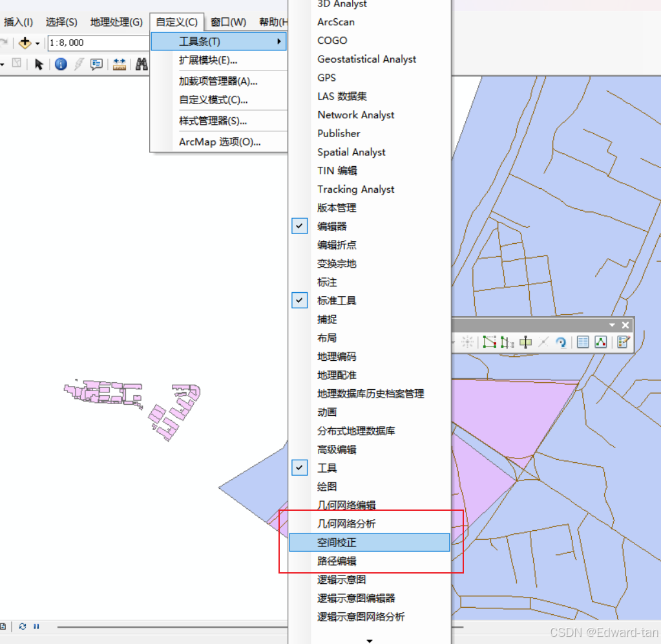Open the floating toolbar options dropdown arrow
661x644 pixels.
point(612,325)
